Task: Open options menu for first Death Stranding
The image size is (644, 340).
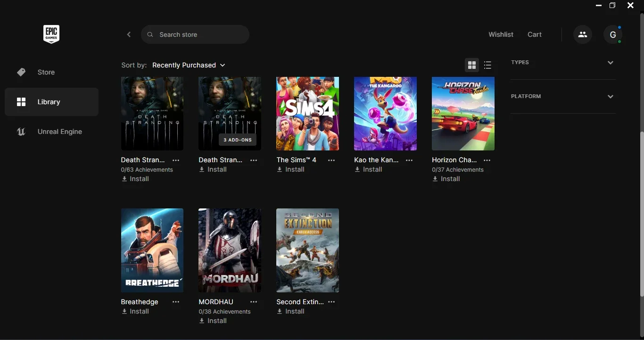Action: coord(176,160)
